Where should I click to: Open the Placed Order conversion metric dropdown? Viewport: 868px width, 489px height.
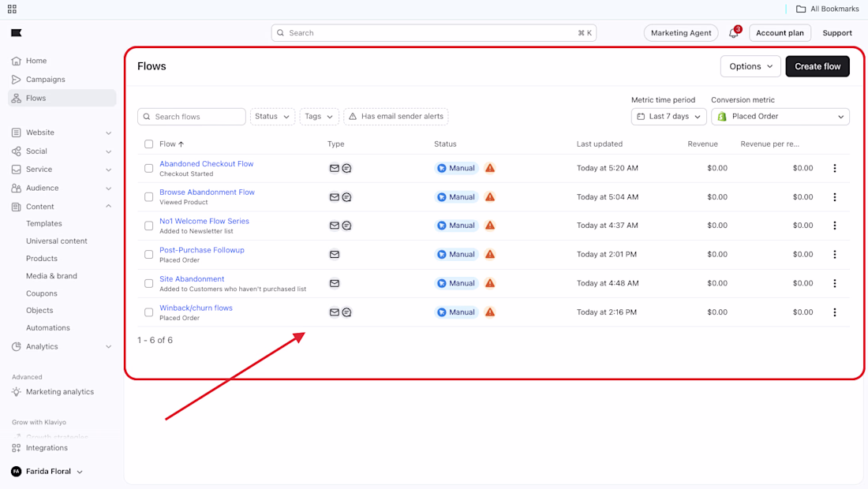(x=780, y=117)
